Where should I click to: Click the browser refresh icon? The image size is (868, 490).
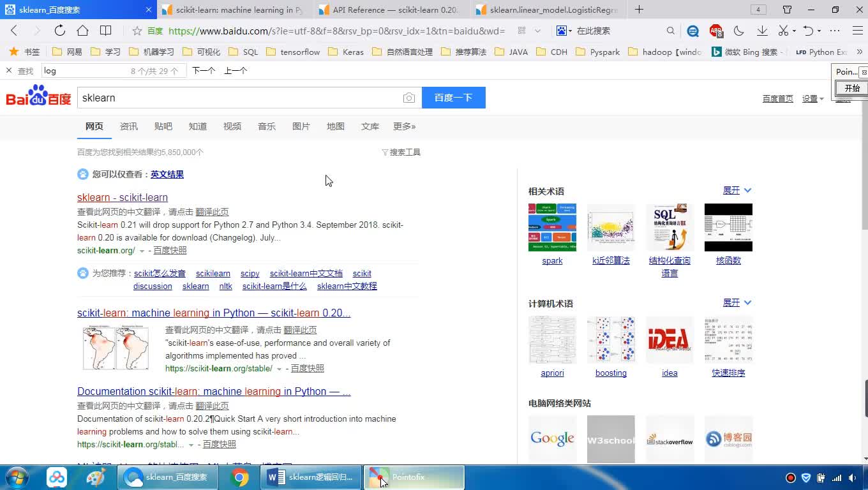pos(59,31)
